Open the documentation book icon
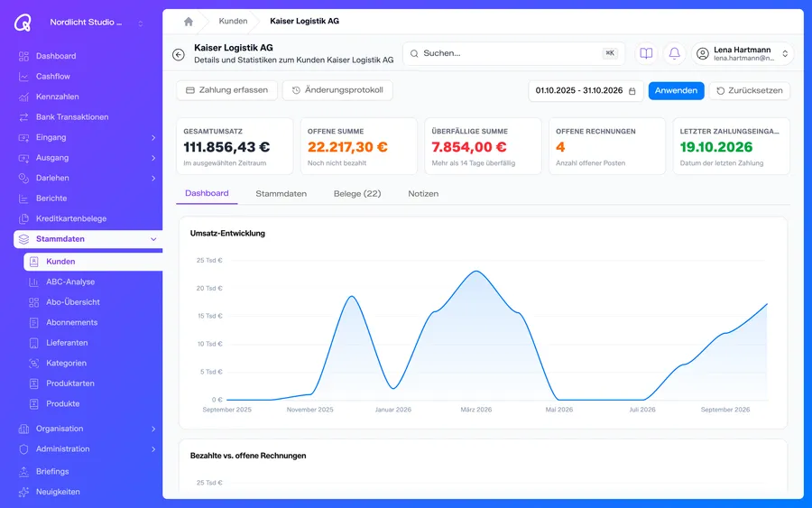 click(646, 53)
